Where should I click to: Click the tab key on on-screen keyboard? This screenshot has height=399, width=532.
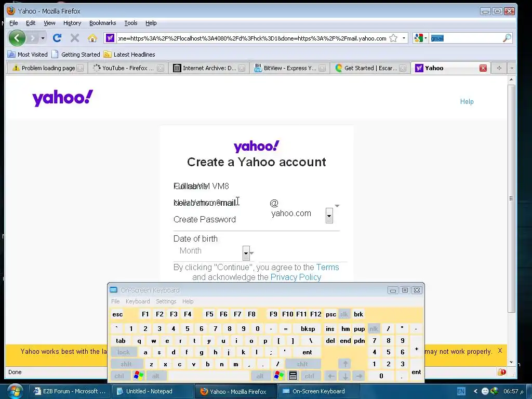pos(121,341)
